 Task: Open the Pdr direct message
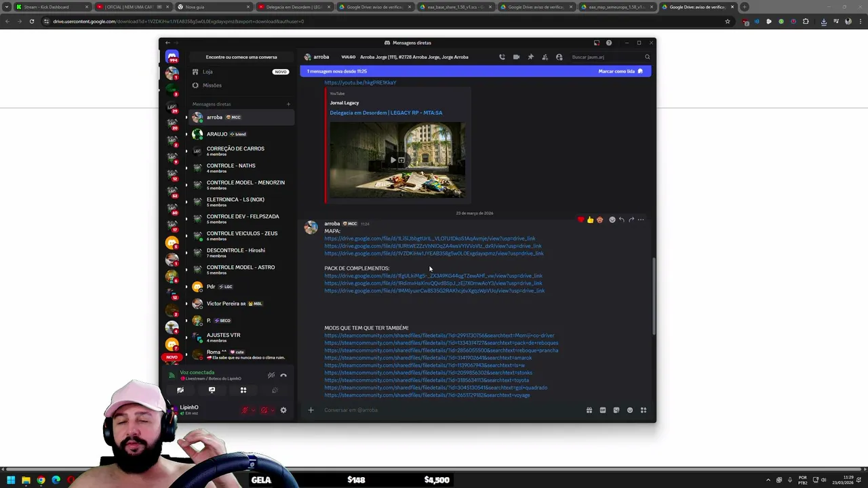pos(241,287)
